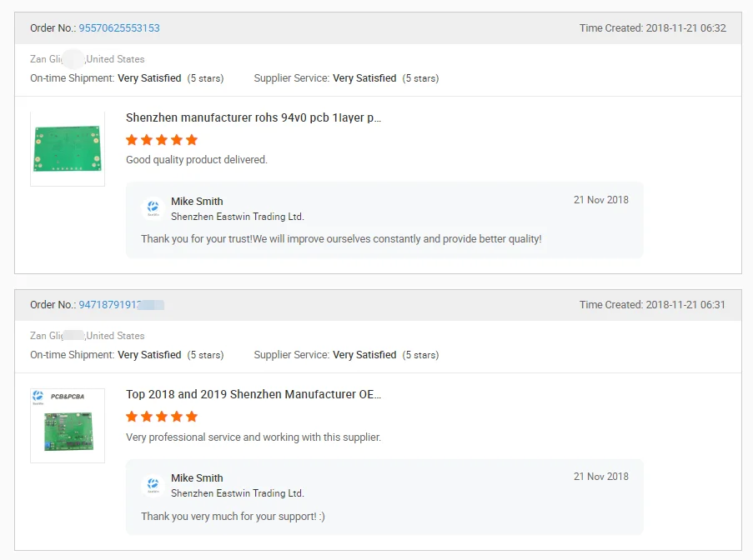Click the 'Thank you for your trust!' reply text
This screenshot has width=753, height=560.
[341, 239]
